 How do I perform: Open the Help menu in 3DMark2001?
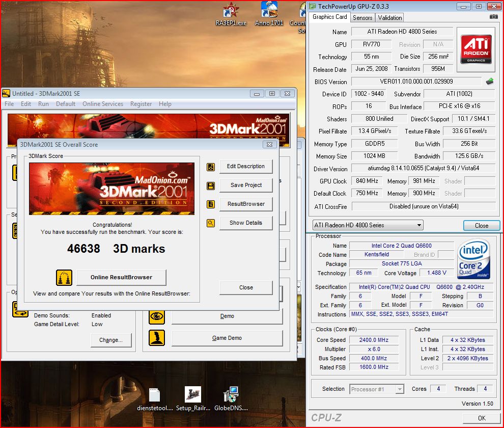point(165,104)
